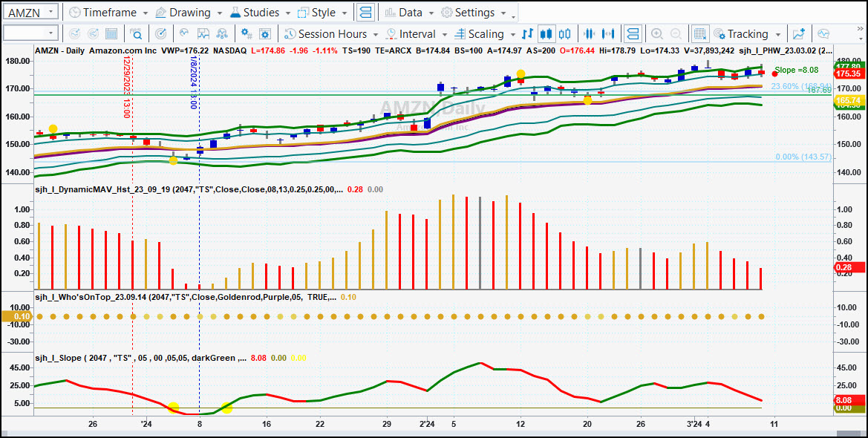Click the magnifier data search icon
Screen dimensions: 868x438
tap(136, 34)
